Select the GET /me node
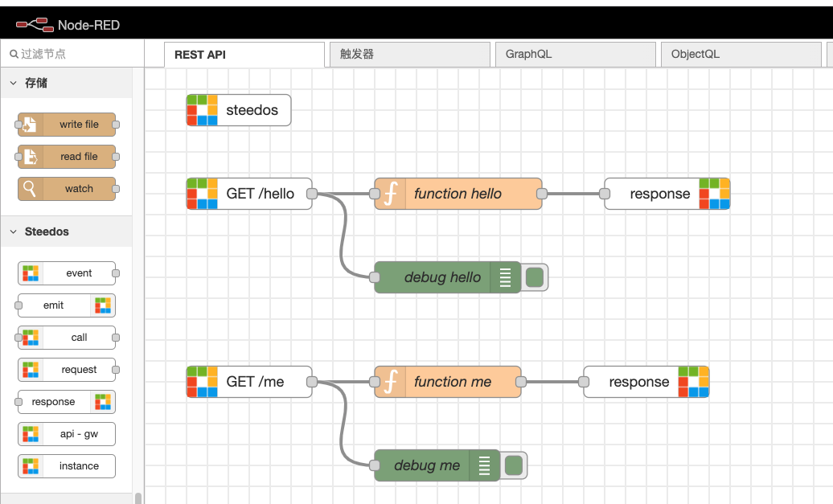The image size is (833, 504). (249, 382)
